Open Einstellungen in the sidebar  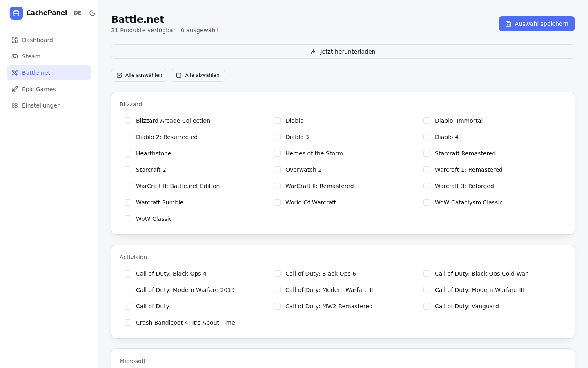pos(49,105)
